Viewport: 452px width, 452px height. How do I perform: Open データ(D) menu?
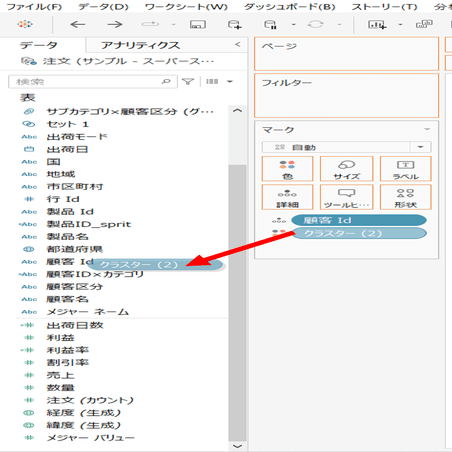pos(103,7)
